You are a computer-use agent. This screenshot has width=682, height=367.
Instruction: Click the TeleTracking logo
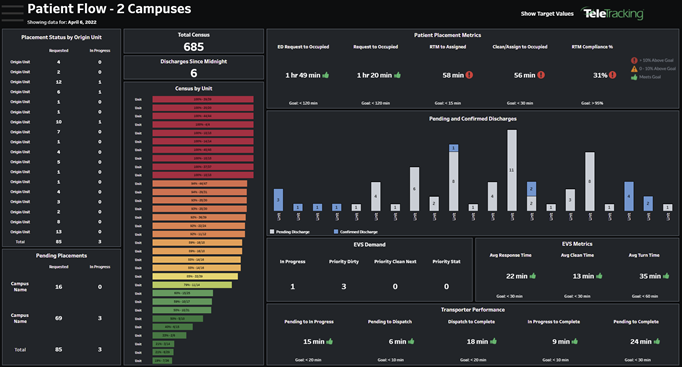click(x=613, y=13)
